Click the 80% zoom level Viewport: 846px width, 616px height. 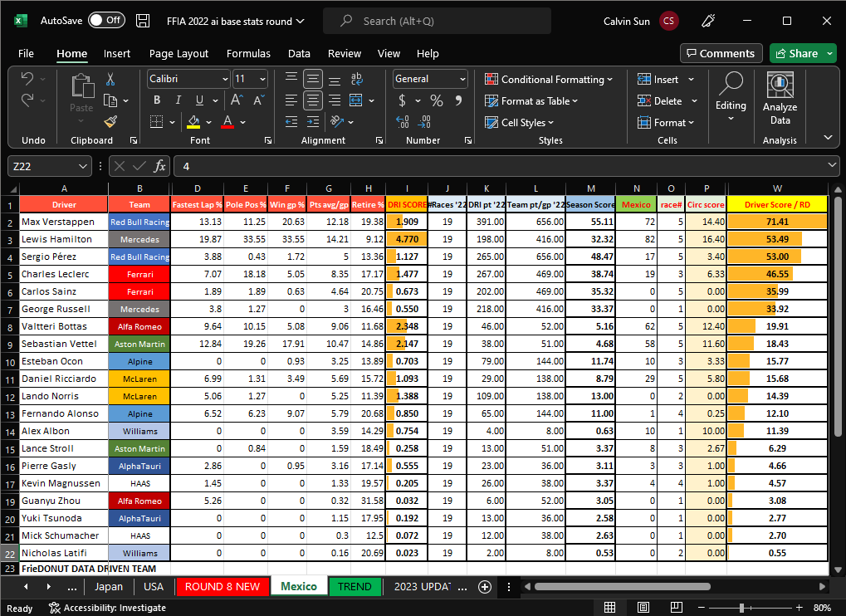[822, 608]
